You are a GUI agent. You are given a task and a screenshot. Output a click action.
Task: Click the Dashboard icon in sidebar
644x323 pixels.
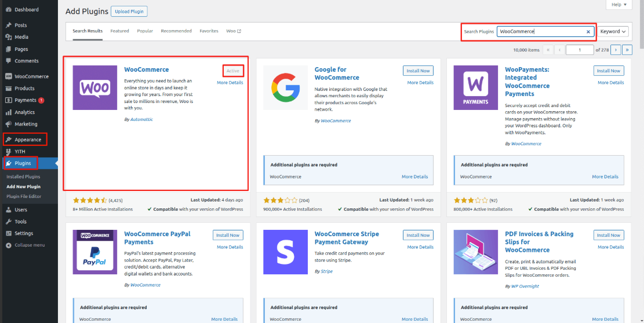[8, 9]
